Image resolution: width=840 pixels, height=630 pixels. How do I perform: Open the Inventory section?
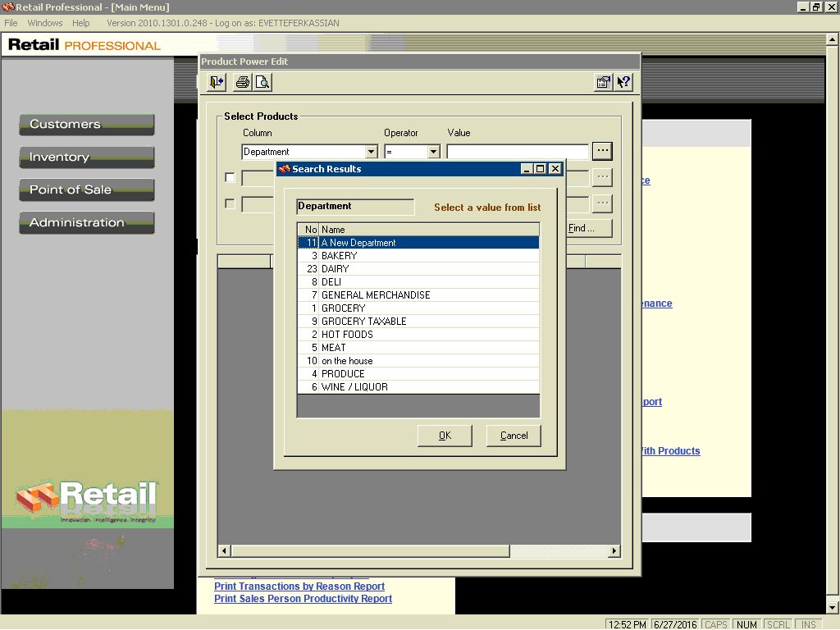87,157
